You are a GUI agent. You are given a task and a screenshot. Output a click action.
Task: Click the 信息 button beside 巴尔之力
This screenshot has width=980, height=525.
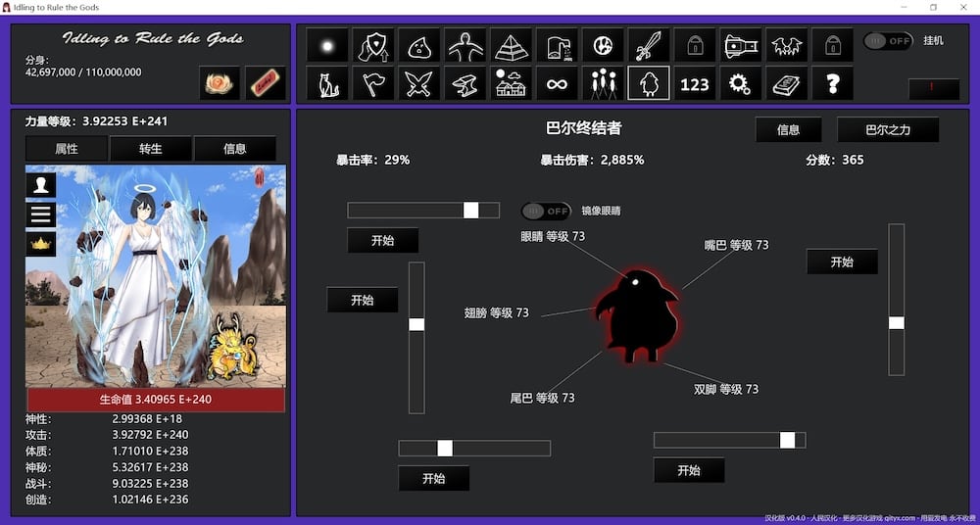pos(788,129)
